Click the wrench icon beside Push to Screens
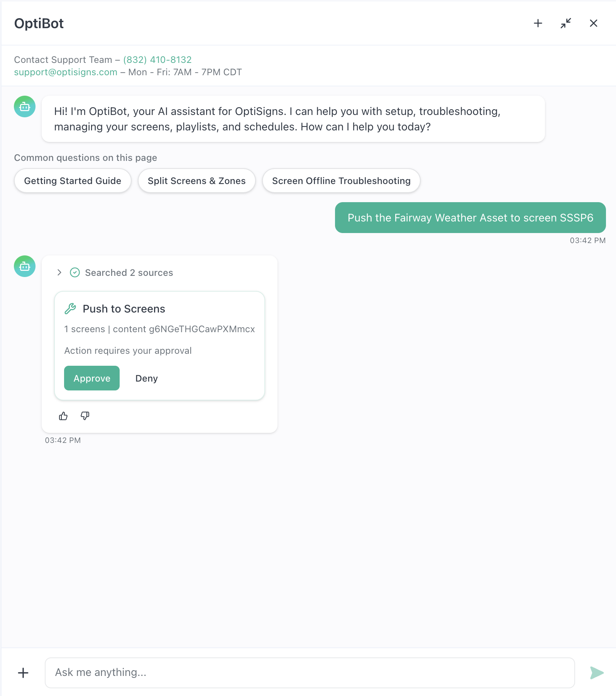616x696 pixels. [x=70, y=308]
